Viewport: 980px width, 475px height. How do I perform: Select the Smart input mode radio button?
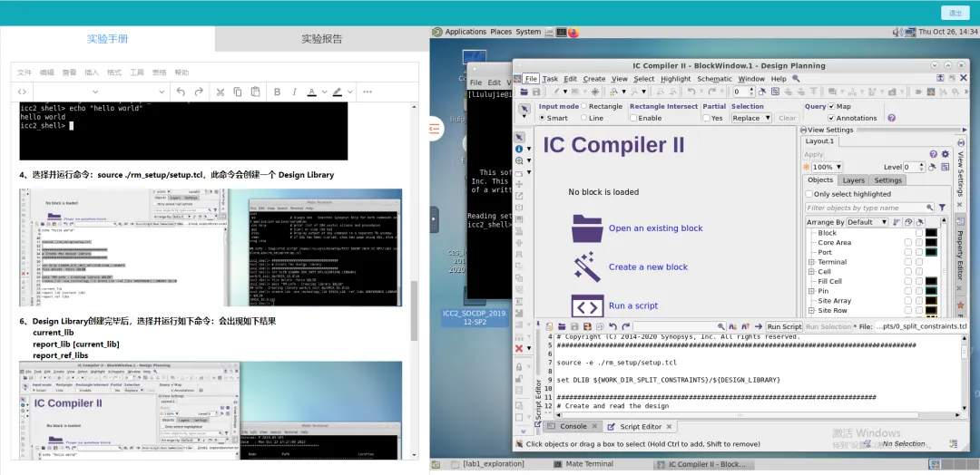tap(542, 117)
